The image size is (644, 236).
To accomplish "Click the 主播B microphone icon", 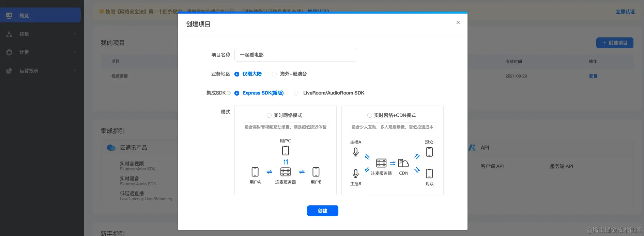I will (x=355, y=173).
